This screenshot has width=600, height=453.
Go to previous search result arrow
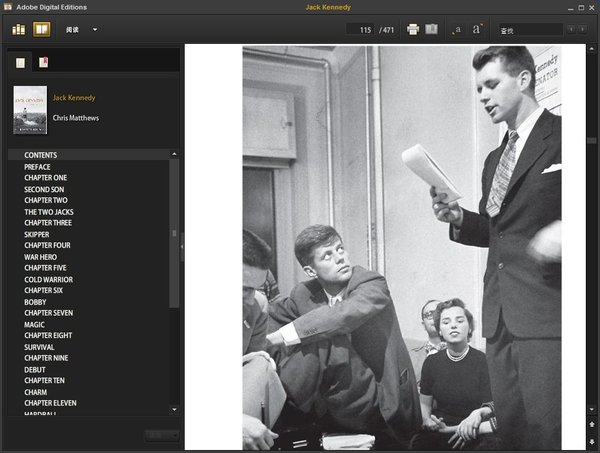point(571,29)
